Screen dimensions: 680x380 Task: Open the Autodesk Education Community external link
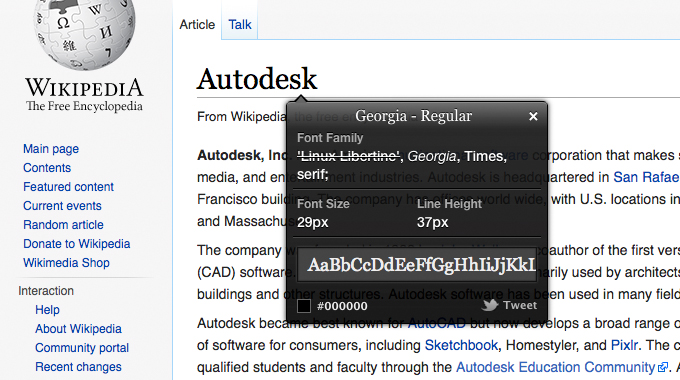tap(555, 367)
